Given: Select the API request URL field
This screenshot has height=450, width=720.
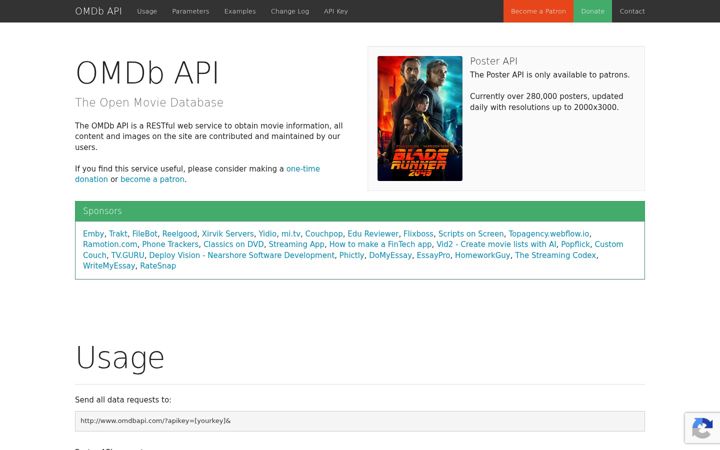Looking at the screenshot, I should click(360, 421).
